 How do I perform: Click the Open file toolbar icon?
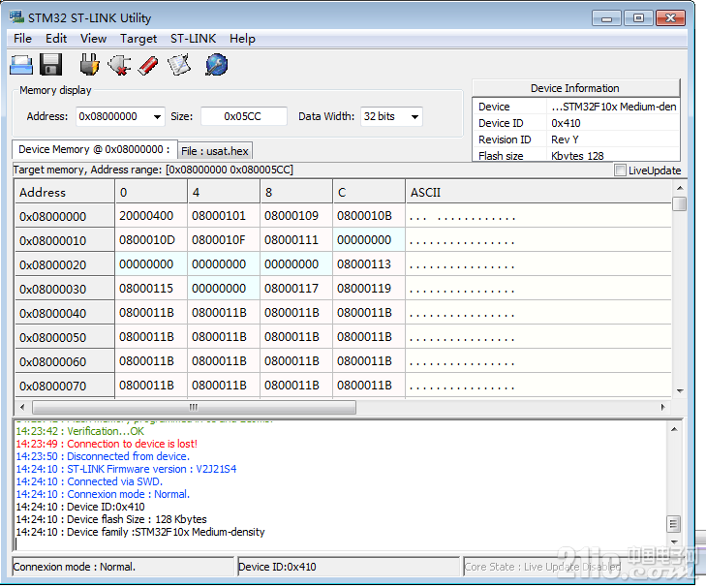pyautogui.click(x=21, y=65)
